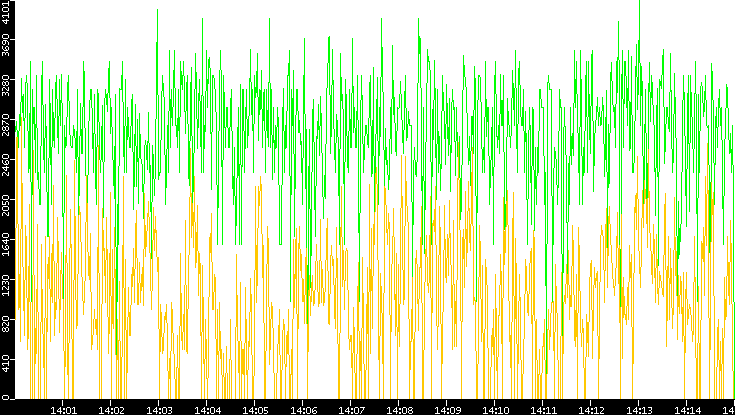The height and width of the screenshot is (415, 735).
Task: Pick the 14:04 marker on the timeline
Action: (207, 409)
